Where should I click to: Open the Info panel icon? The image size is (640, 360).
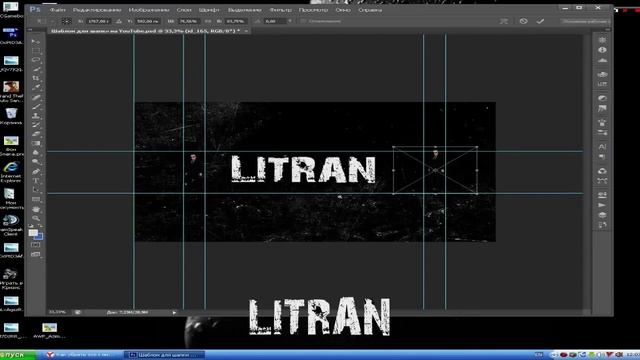pos(602,50)
